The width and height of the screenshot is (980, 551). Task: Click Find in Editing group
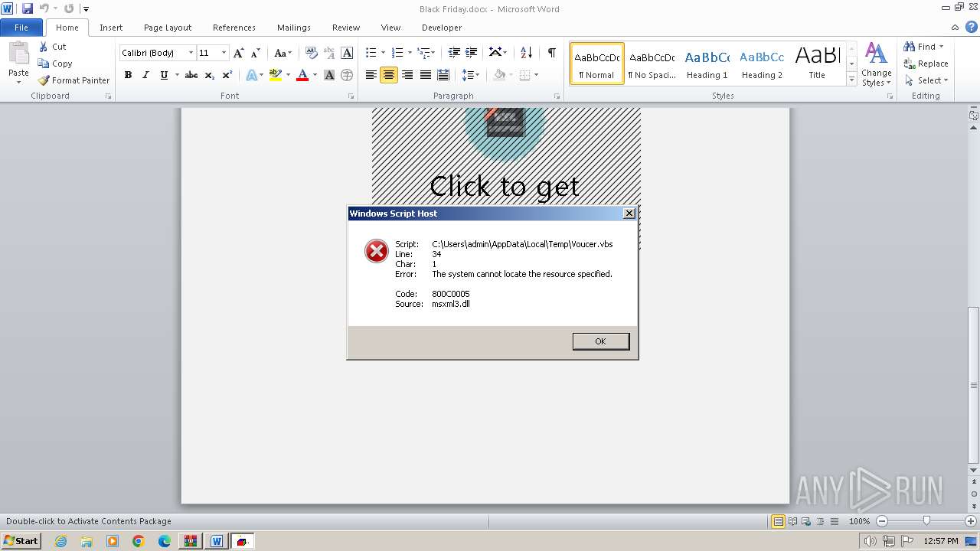(923, 47)
